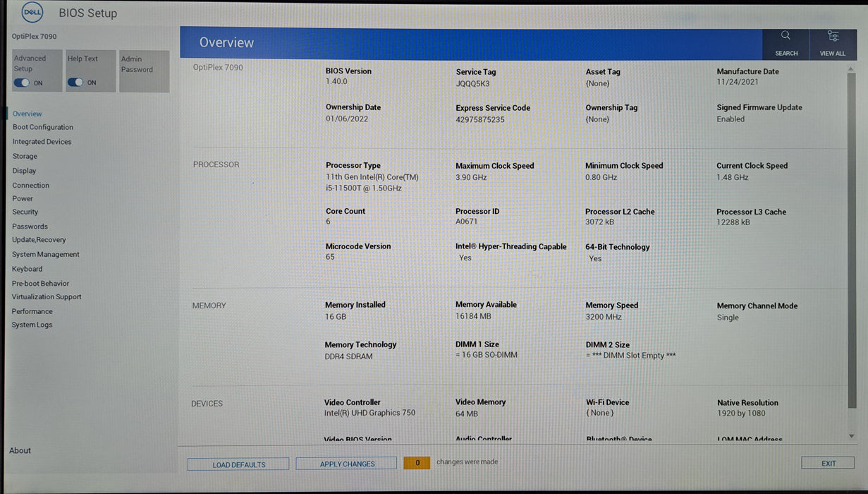Open System Management section

(x=46, y=254)
